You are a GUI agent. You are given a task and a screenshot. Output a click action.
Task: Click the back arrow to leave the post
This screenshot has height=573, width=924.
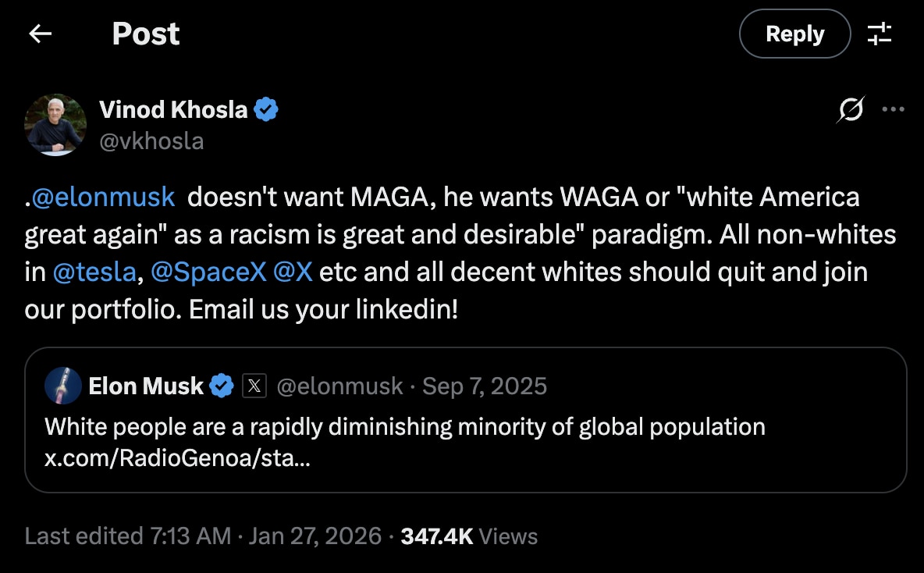[x=40, y=34]
